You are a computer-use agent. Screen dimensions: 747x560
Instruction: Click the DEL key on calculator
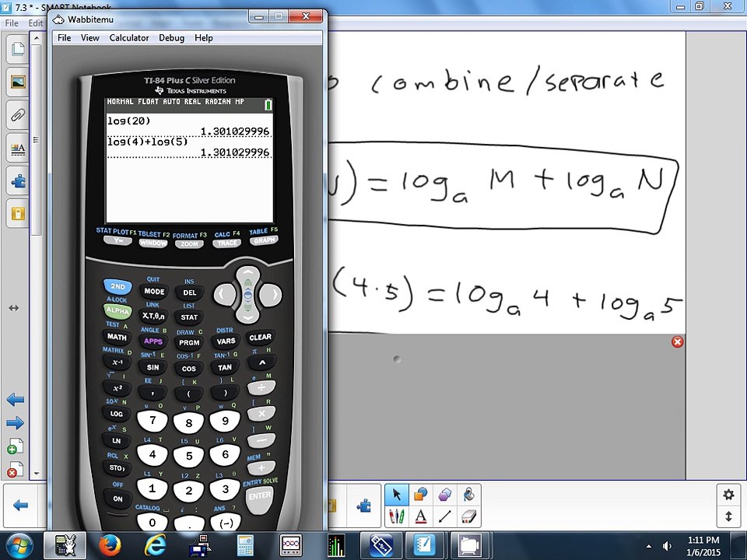[x=189, y=292]
